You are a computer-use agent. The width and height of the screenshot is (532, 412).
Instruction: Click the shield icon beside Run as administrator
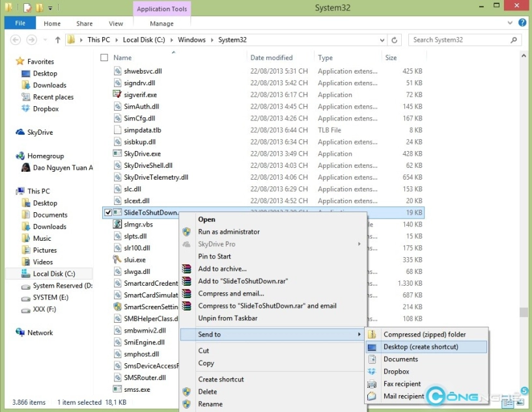pos(186,232)
